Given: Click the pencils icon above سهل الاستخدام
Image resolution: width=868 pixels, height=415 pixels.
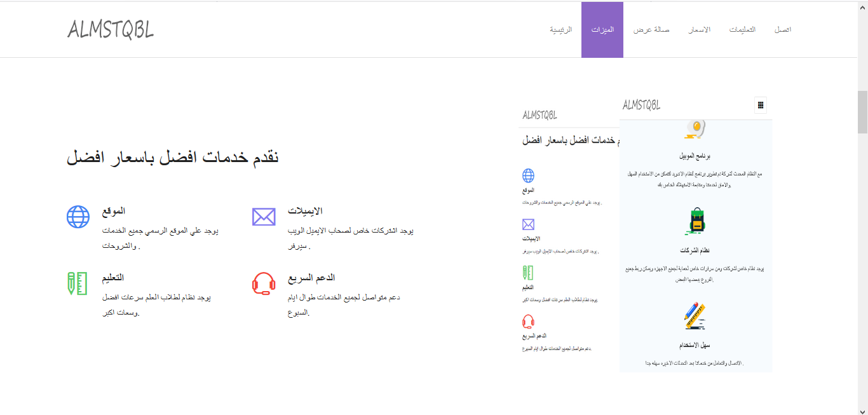Looking at the screenshot, I should [x=695, y=314].
